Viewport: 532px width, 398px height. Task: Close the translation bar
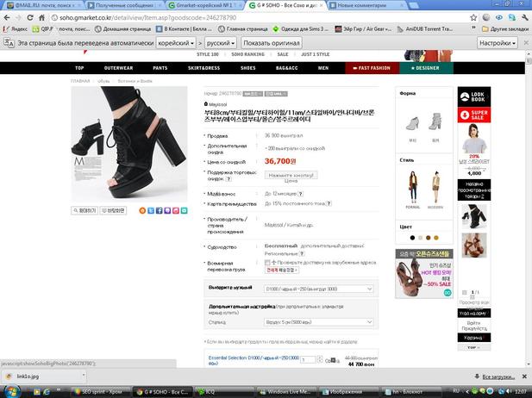click(x=526, y=43)
